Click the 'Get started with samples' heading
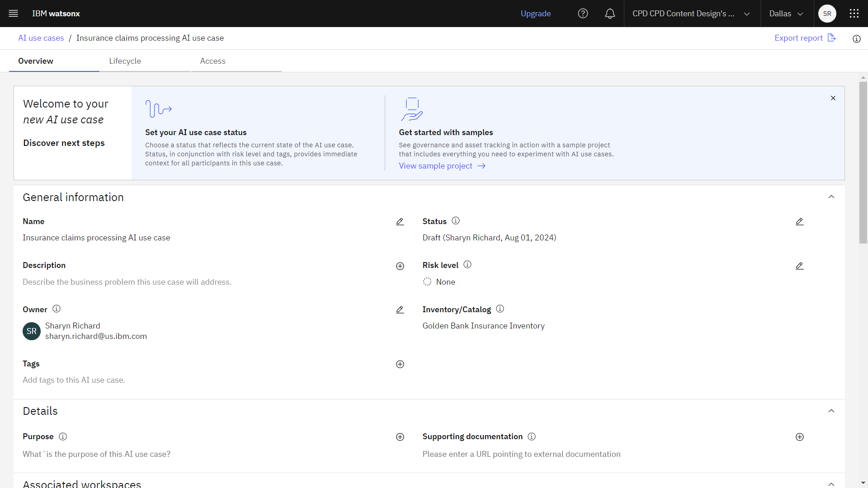Viewport: 868px width, 488px height. pos(446,132)
